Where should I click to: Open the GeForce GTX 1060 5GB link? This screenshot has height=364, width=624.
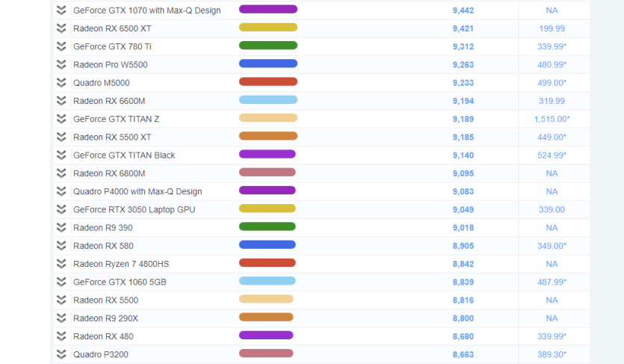pos(120,282)
